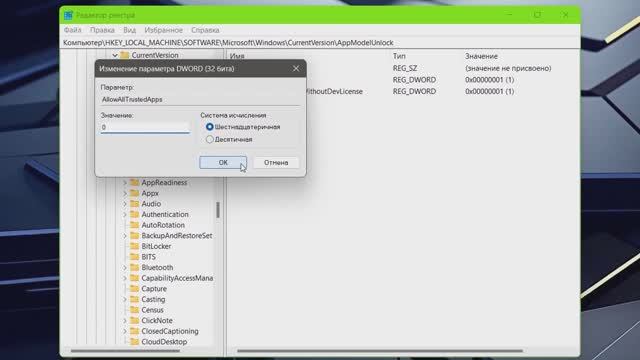Open the Справка menu
The height and width of the screenshot is (360, 640).
(205, 30)
